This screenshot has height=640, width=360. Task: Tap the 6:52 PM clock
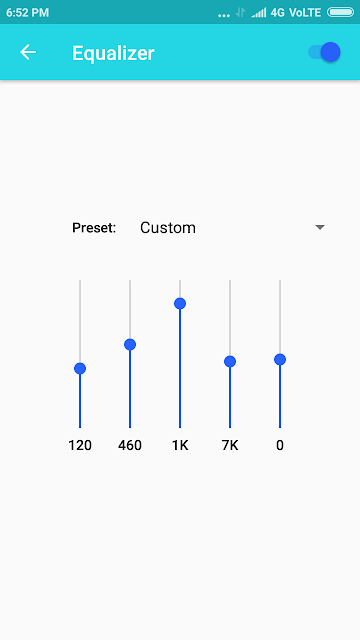(x=27, y=13)
